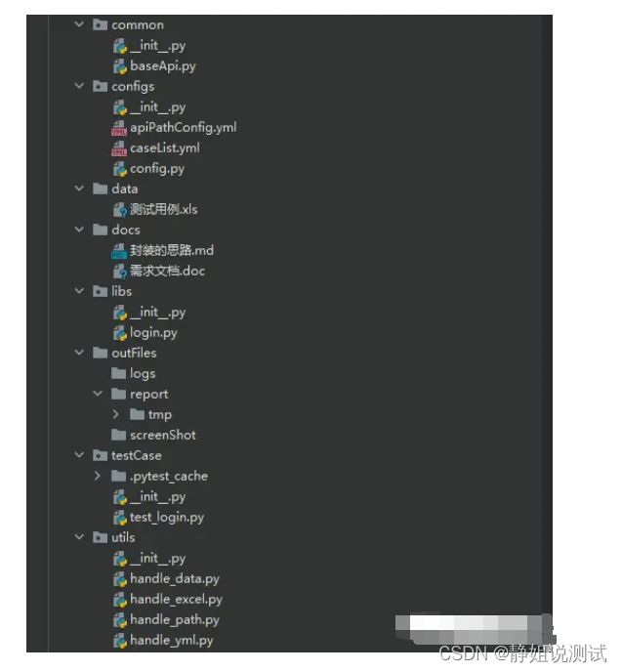The width and height of the screenshot is (622, 672).
Task: Click the Python icon of config.py
Action: tap(120, 169)
